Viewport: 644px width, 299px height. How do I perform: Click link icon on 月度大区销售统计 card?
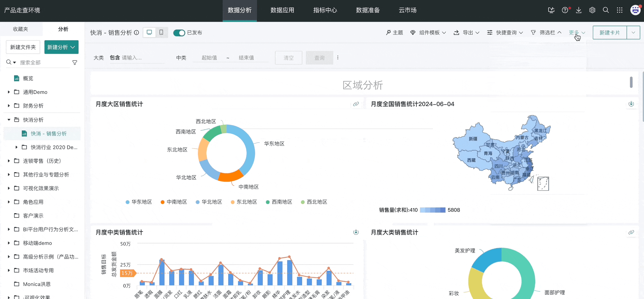tap(356, 104)
